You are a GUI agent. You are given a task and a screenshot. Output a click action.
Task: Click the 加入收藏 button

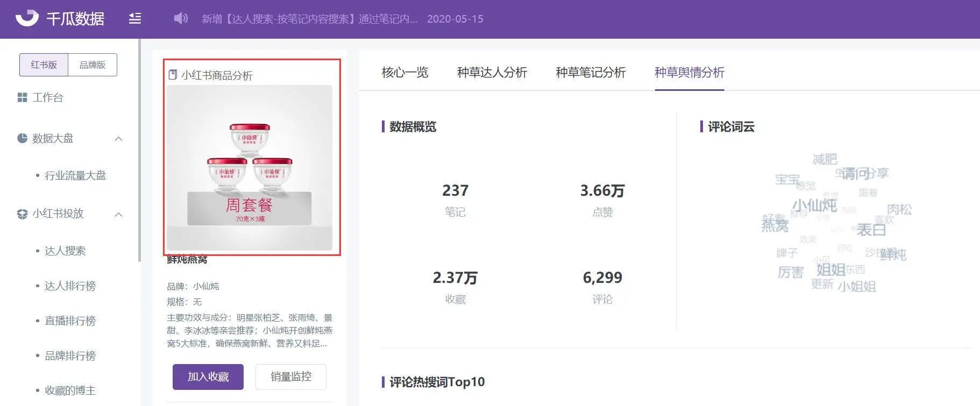pos(208,377)
